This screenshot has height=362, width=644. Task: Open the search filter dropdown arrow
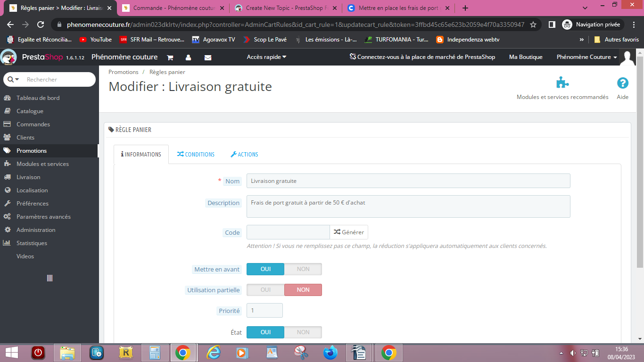(14, 80)
